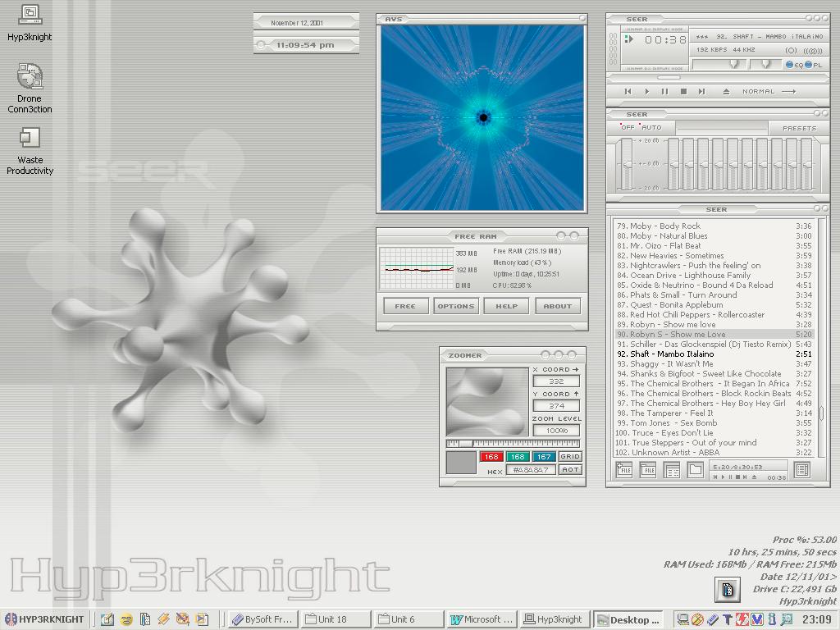The width and height of the screenshot is (840, 630).
Task: Pause the current song
Action: coord(664,92)
